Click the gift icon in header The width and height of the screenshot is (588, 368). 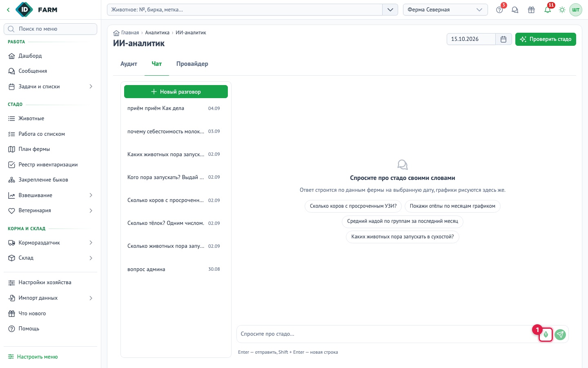coord(531,10)
